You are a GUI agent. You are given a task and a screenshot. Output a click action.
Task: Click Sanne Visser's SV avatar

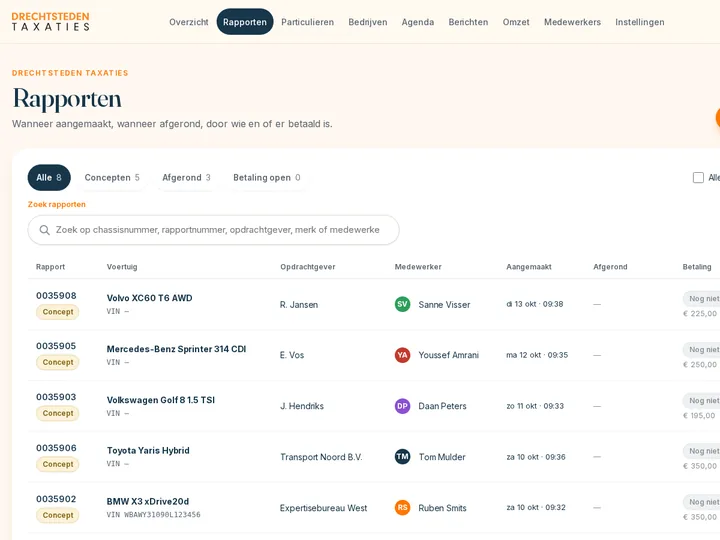point(402,304)
